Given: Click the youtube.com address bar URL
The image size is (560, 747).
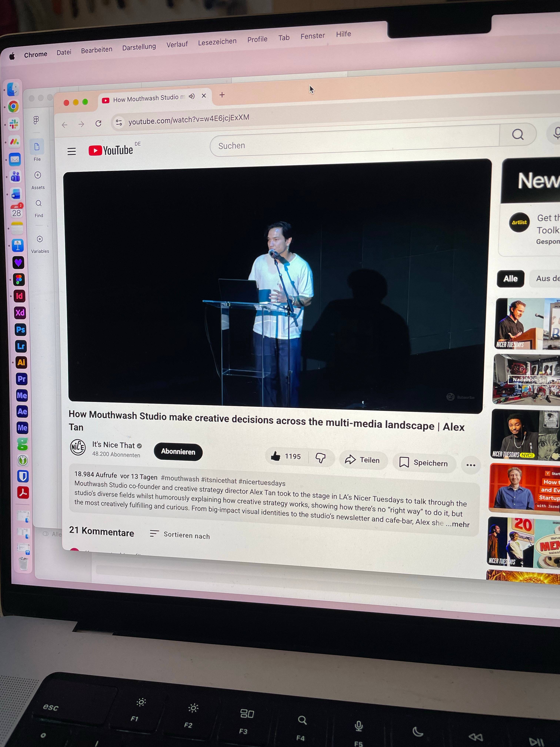Looking at the screenshot, I should tap(189, 119).
